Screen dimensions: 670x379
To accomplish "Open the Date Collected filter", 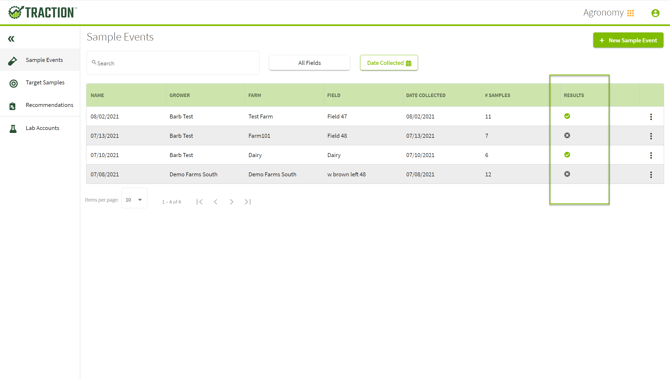I will pos(389,63).
